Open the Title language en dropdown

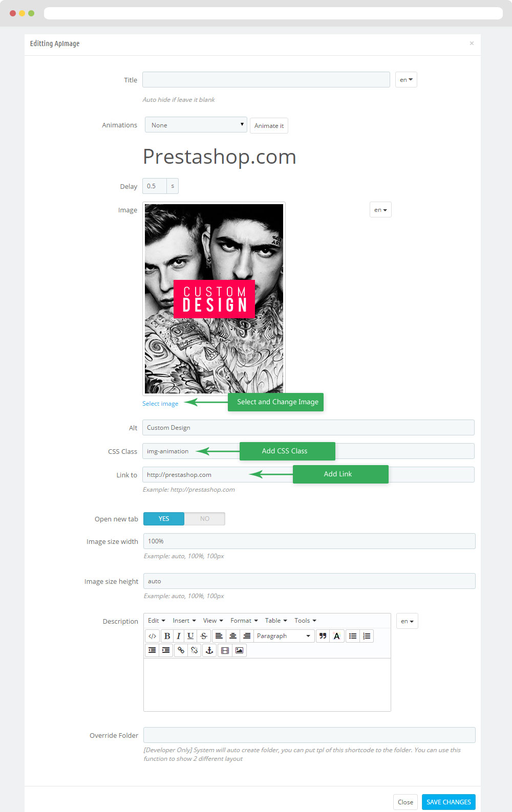click(406, 80)
